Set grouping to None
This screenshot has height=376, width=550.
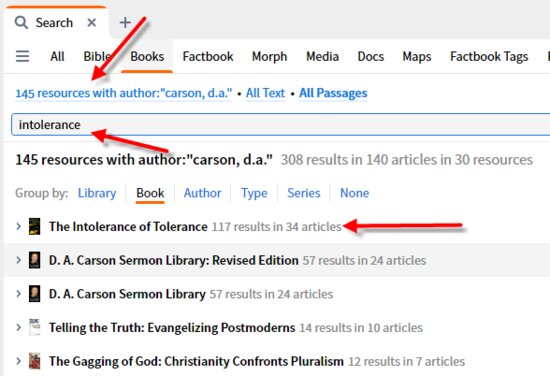(354, 193)
